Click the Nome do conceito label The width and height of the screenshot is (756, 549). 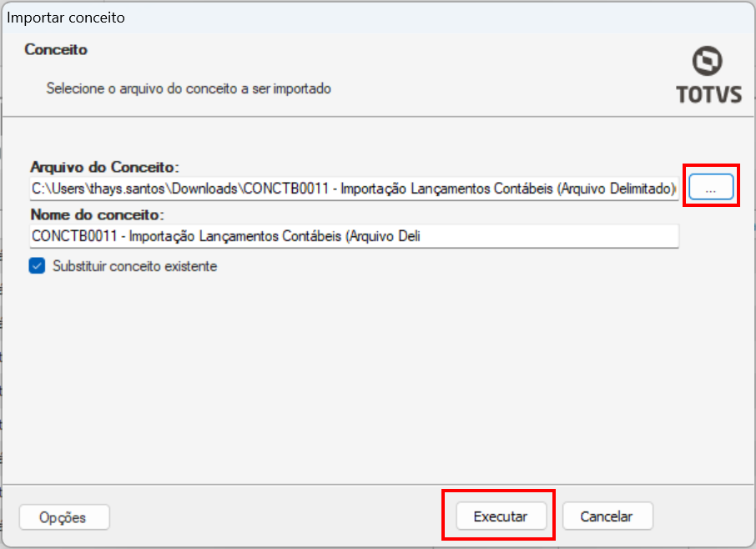pos(98,214)
